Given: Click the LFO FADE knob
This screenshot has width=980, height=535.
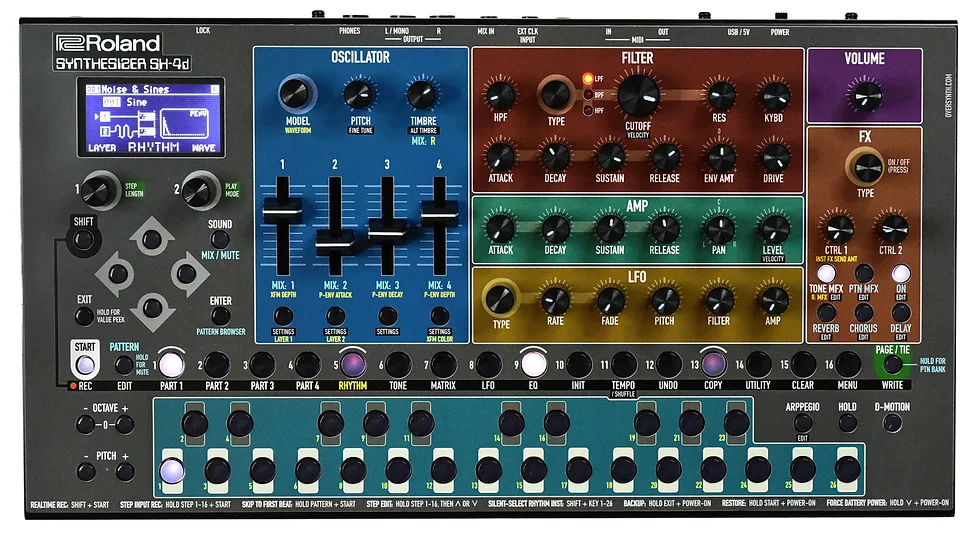Looking at the screenshot, I should 610,301.
